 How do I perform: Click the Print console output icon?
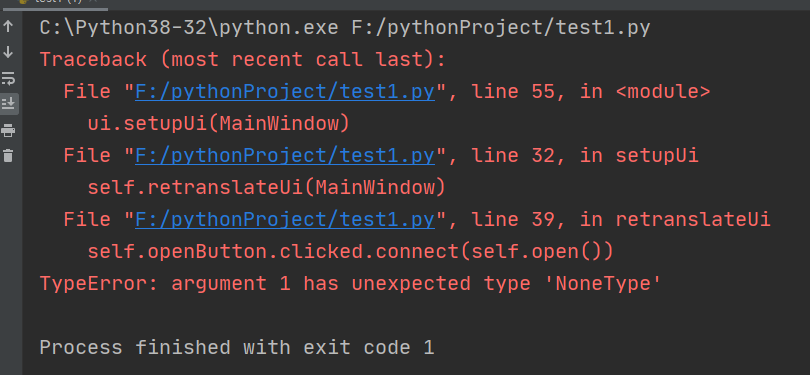(x=8, y=131)
